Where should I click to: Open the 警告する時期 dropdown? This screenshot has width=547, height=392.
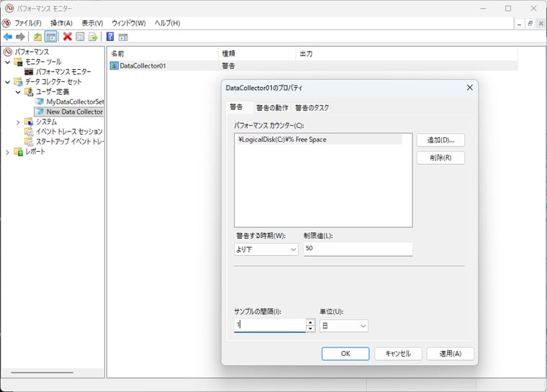266,250
